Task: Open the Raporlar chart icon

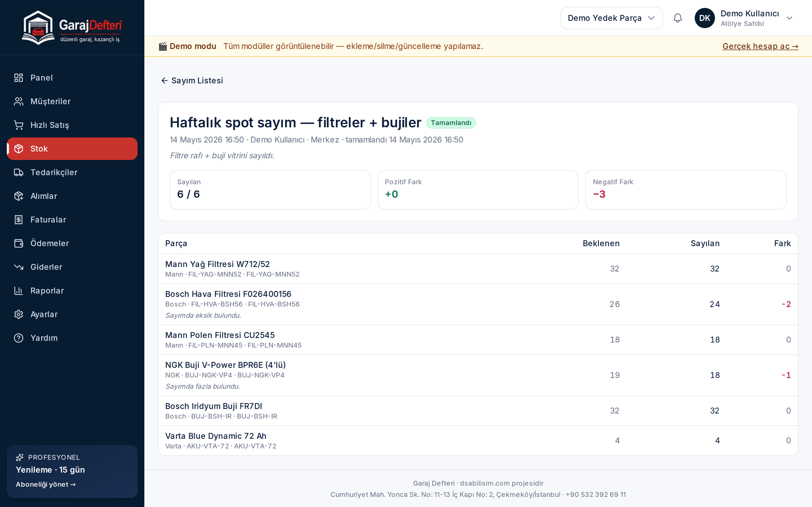Action: coord(18,291)
